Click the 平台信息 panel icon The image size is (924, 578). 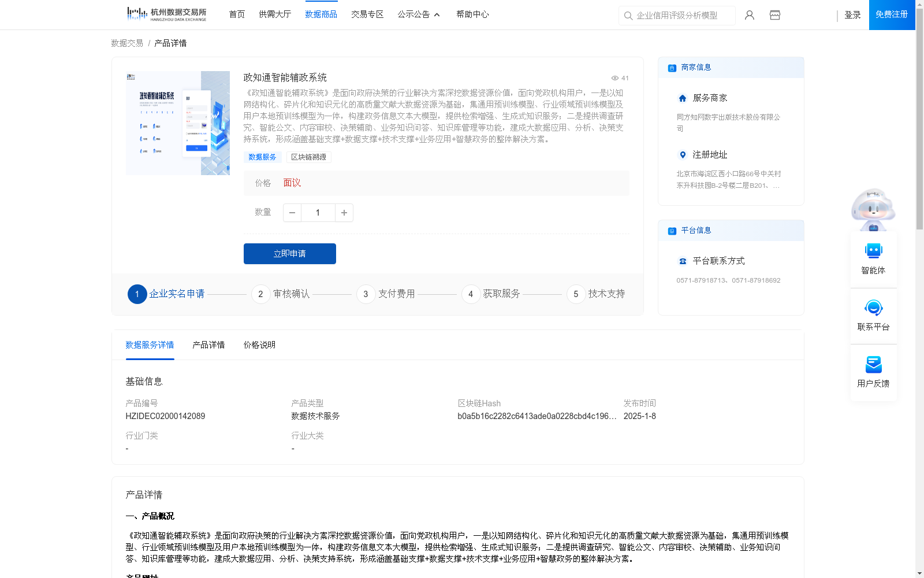point(672,231)
